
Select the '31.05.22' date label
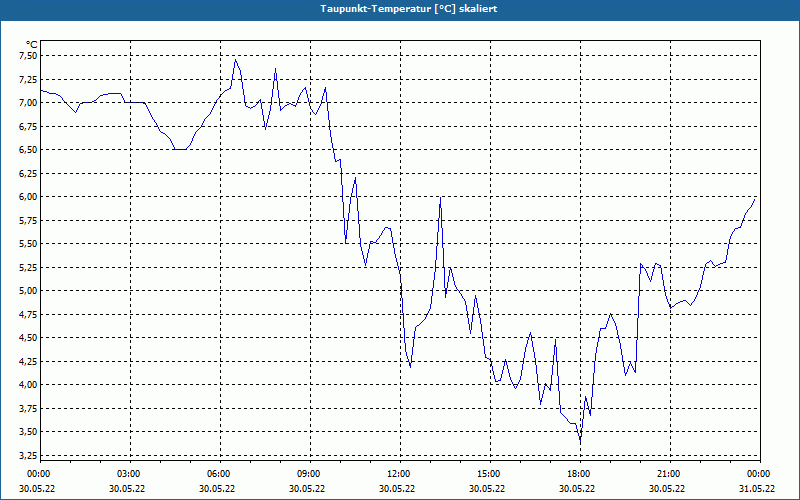[757, 488]
